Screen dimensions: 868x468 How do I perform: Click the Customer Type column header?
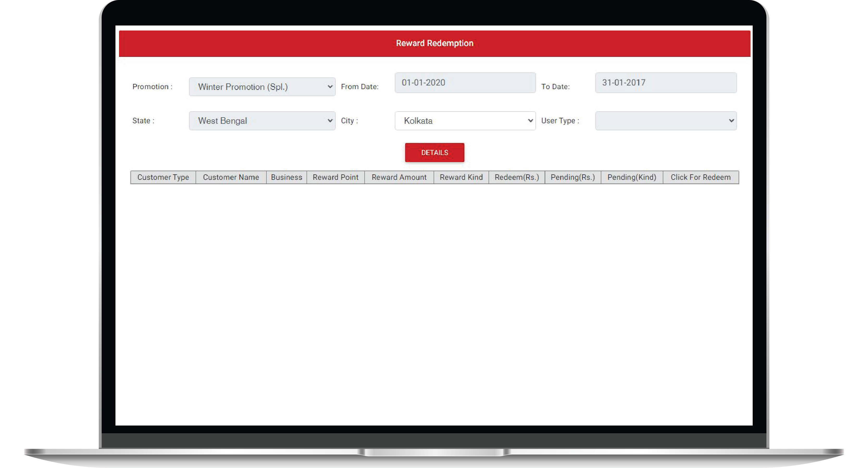pyautogui.click(x=163, y=177)
